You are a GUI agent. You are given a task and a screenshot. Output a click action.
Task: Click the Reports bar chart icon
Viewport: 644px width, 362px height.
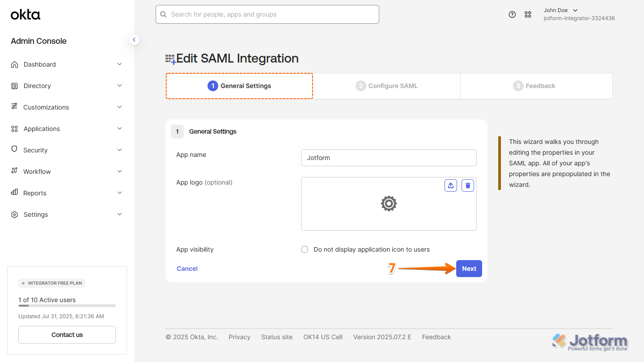15,193
